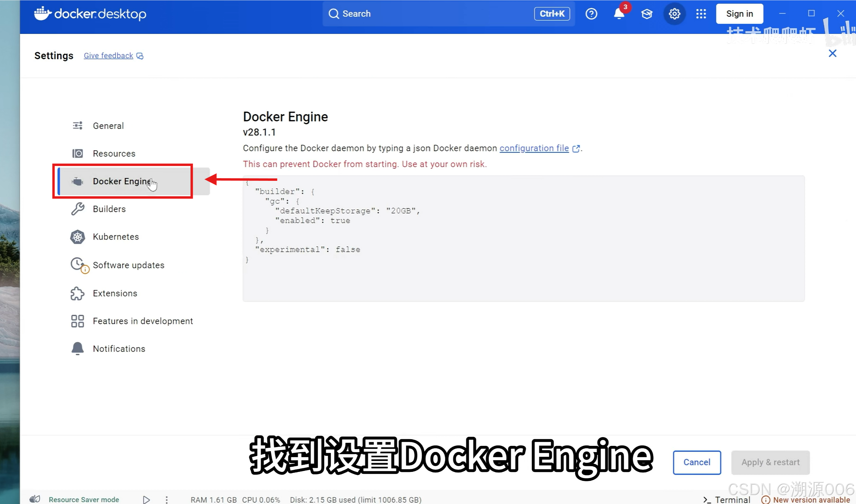Open the Learning center graduation cap icon
This screenshot has width=856, height=504.
[x=647, y=14]
